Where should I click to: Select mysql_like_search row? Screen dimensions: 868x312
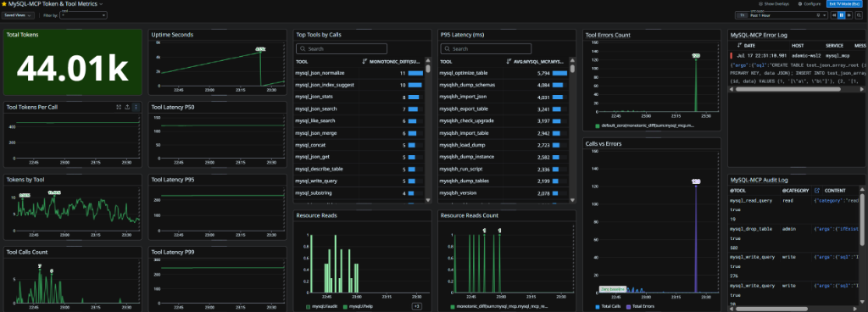(359, 120)
